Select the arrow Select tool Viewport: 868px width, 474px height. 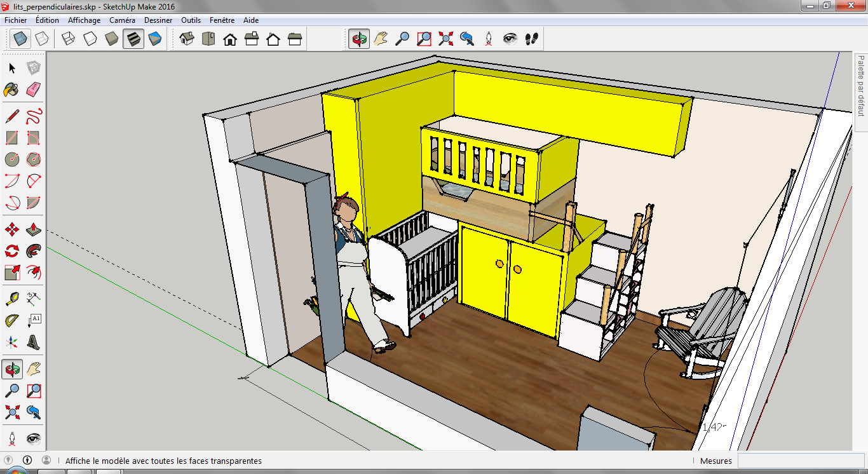(12, 68)
